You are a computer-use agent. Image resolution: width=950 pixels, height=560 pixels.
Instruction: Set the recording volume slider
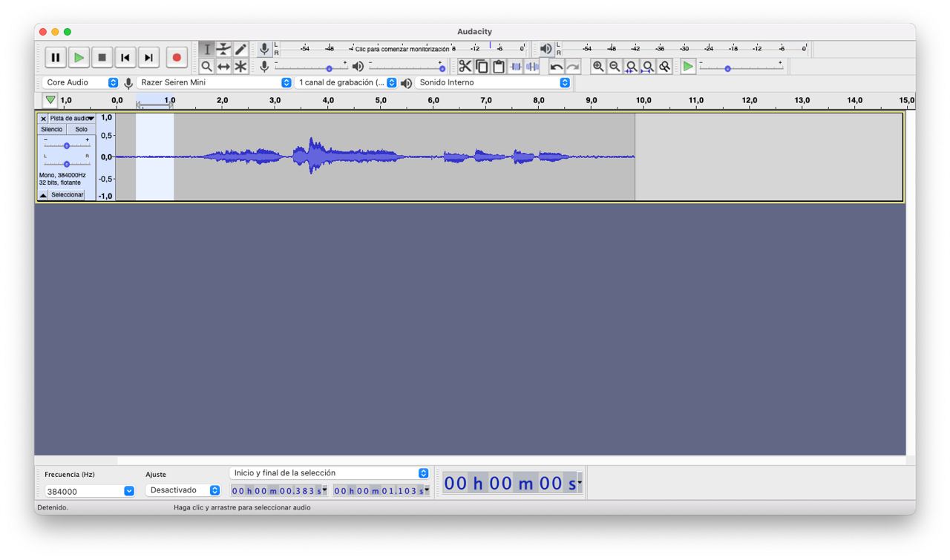click(x=309, y=67)
